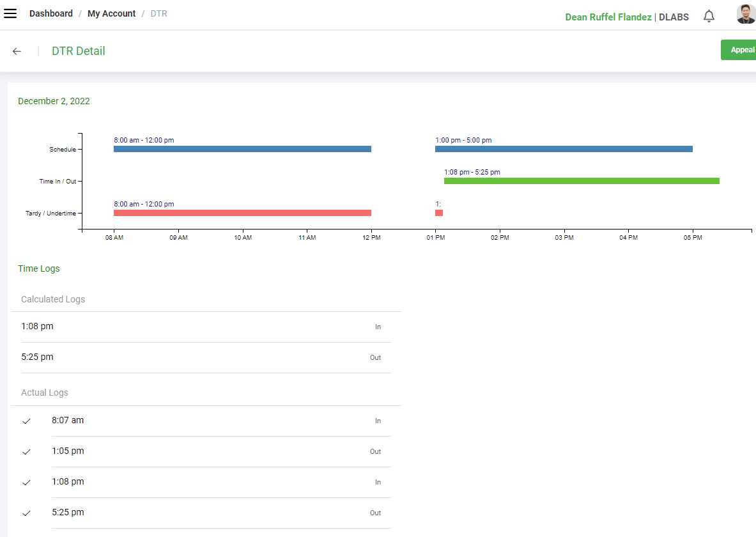Click the green 1:08 pm - 5:25 pm bar
This screenshot has width=756, height=537.
point(582,181)
